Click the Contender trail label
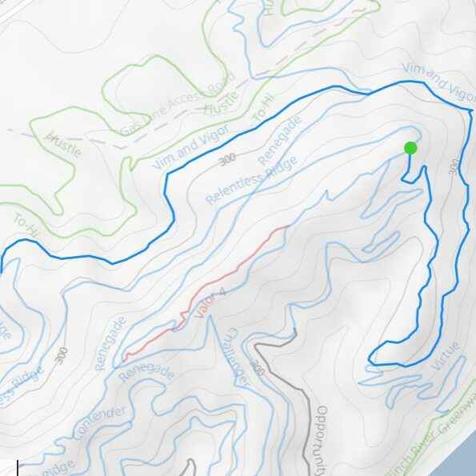476x476 pixels. click(x=99, y=423)
